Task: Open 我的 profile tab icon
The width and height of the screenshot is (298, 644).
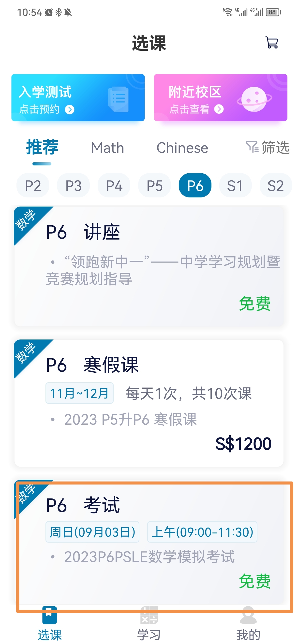Action: [x=248, y=615]
